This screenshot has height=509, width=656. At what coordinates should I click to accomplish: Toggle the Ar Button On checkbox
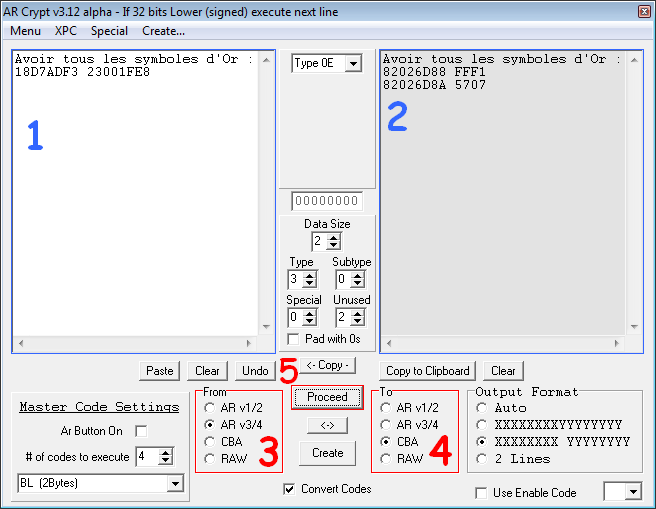coord(141,431)
